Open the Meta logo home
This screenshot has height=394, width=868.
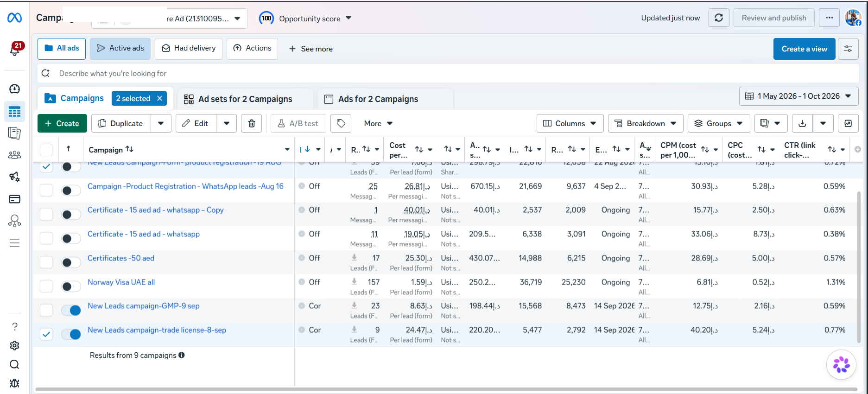14,18
